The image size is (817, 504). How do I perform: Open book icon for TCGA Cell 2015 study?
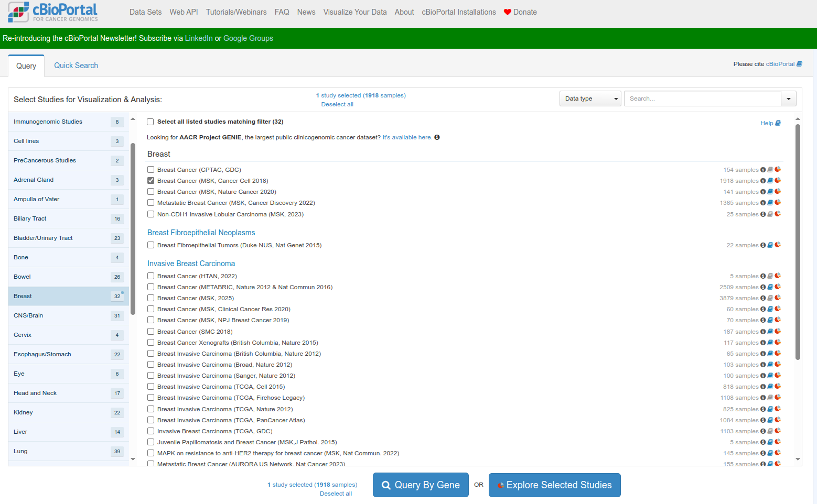click(770, 387)
